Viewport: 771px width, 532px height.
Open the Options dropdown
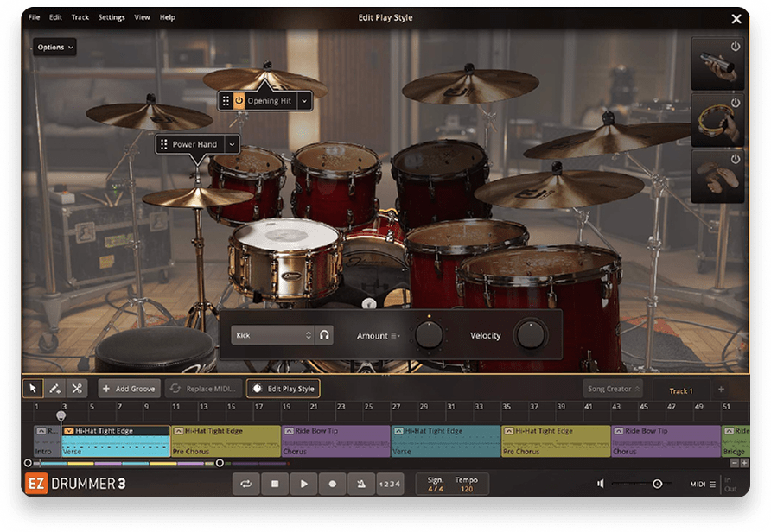point(55,47)
